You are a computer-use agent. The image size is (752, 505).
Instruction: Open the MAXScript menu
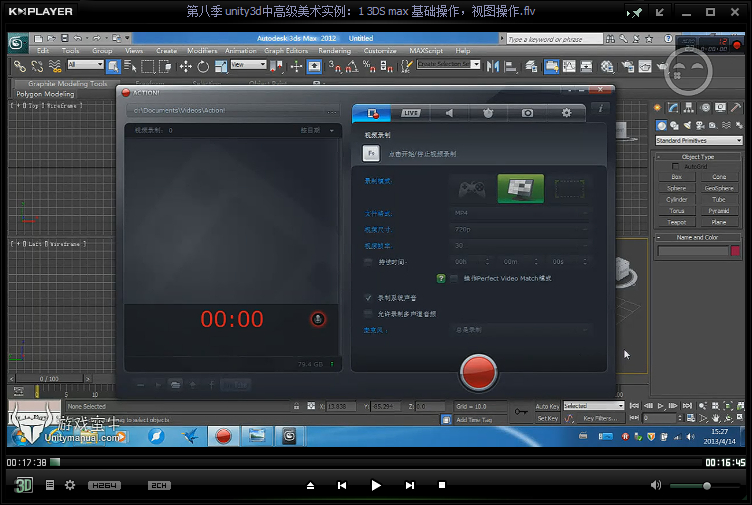pyautogui.click(x=426, y=50)
